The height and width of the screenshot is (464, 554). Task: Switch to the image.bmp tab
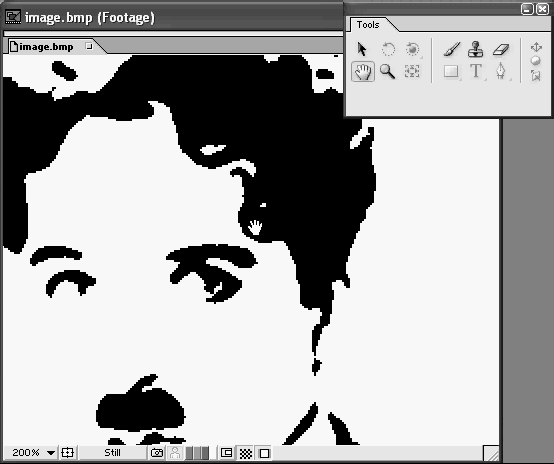tap(46, 47)
